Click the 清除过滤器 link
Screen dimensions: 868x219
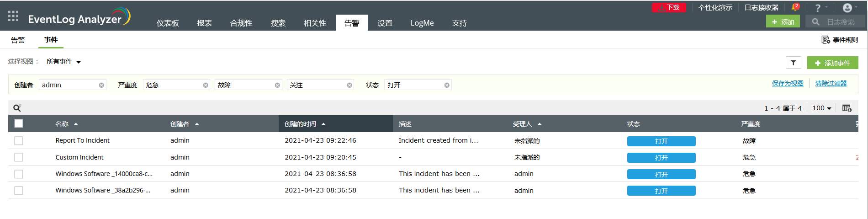click(831, 83)
